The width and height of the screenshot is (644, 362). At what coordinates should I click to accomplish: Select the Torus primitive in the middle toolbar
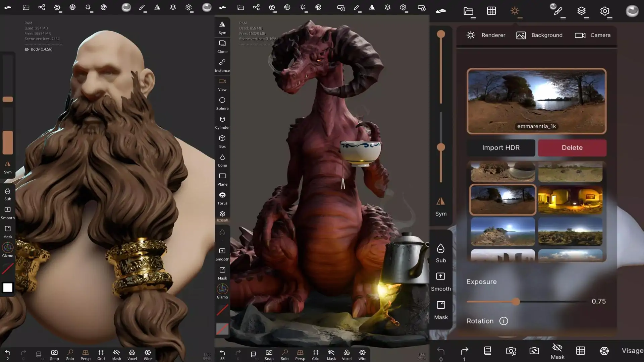222,198
